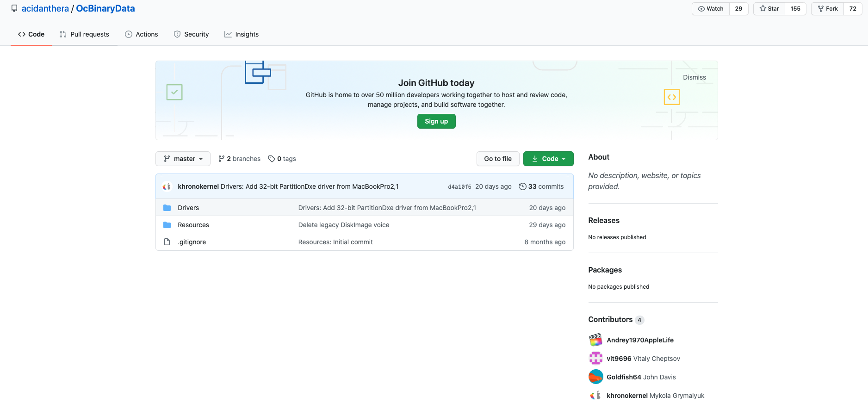The height and width of the screenshot is (409, 868).
Task: Click khronokernel avatar in the Contributors list
Action: [x=596, y=396]
